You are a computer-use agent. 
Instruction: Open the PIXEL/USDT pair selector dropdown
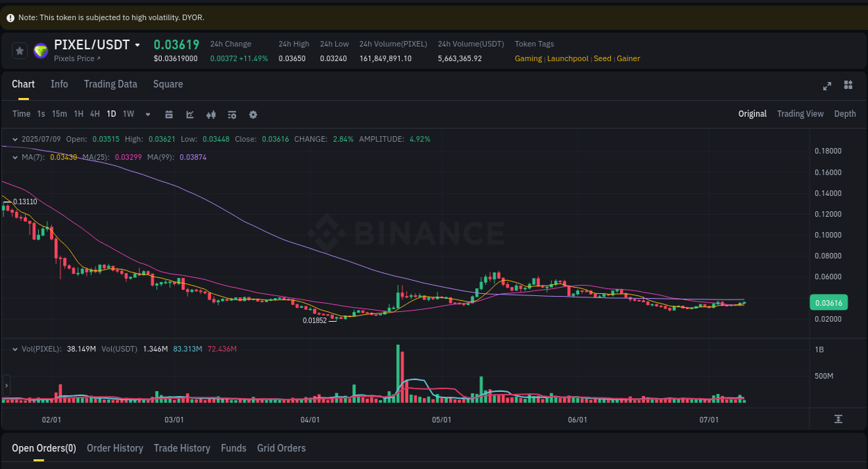tap(139, 44)
